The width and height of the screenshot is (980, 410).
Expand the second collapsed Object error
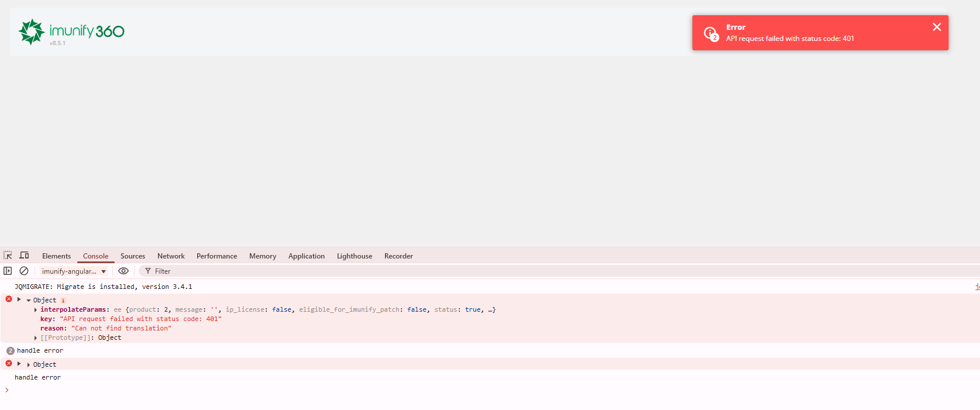point(29,365)
